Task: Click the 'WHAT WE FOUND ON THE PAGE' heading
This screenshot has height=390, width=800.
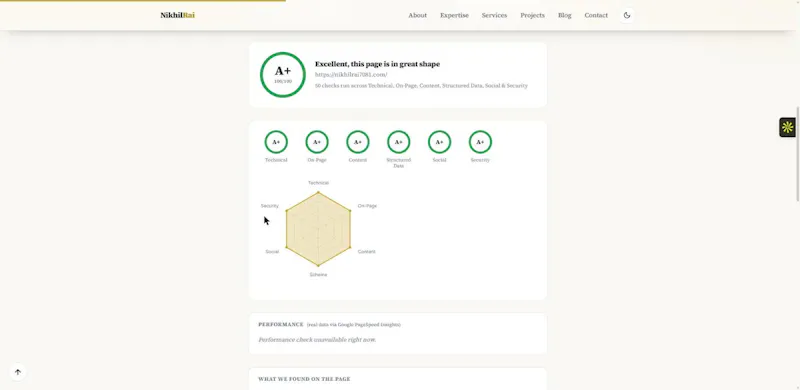Action: (304, 379)
